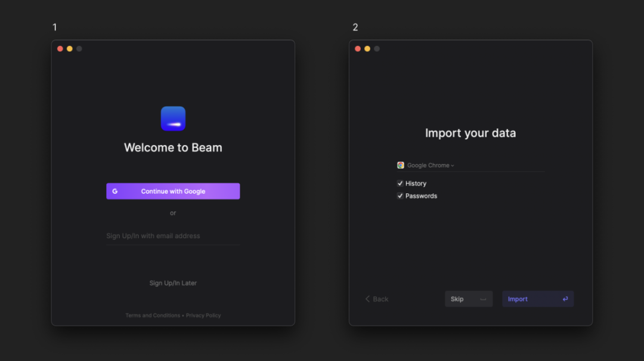Choose Sign Up/In Later

pos(173,283)
